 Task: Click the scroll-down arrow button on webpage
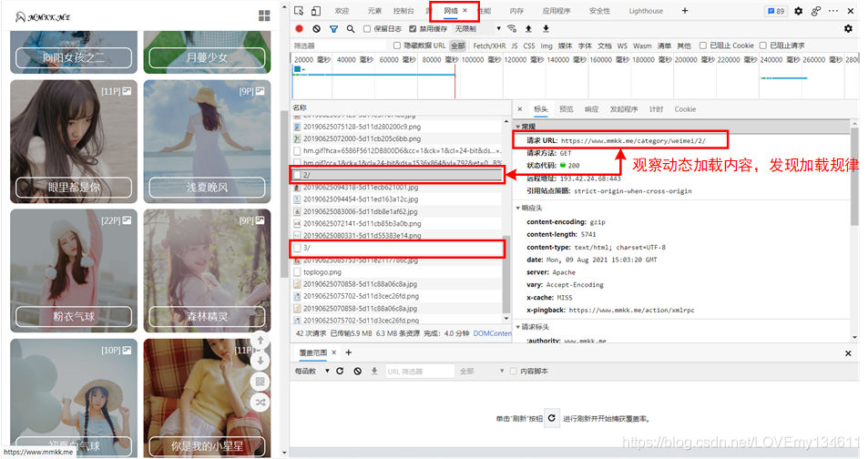click(260, 361)
